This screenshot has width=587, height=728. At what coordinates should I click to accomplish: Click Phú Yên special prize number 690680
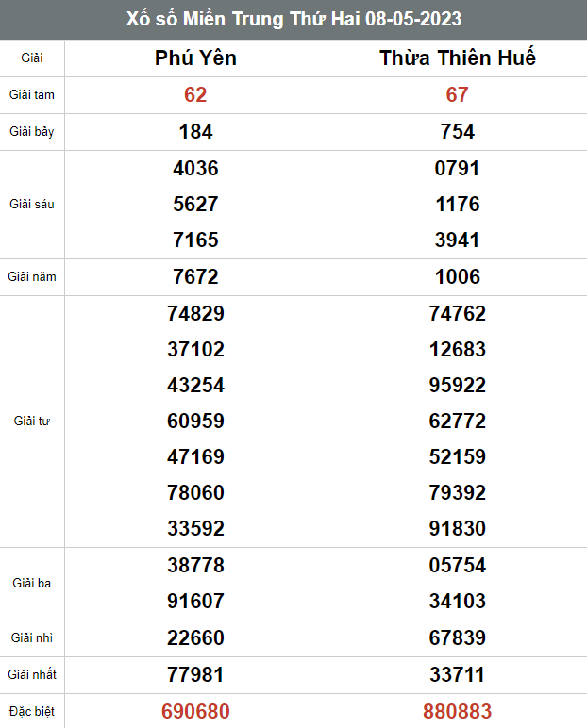[195, 711]
